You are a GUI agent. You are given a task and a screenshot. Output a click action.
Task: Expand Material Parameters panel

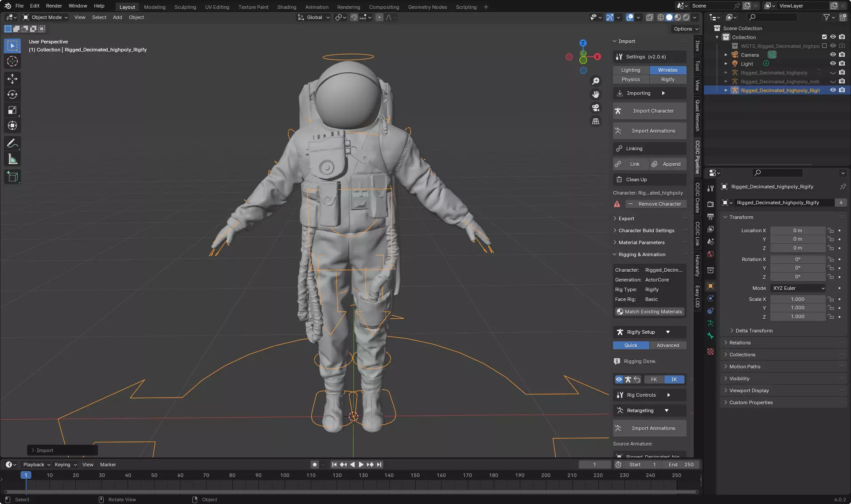pos(641,242)
